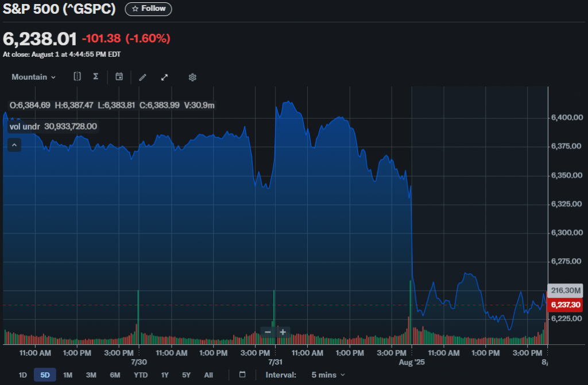588x385 pixels.
Task: Click the 6,400.00 price axis label
Action: pyautogui.click(x=567, y=118)
